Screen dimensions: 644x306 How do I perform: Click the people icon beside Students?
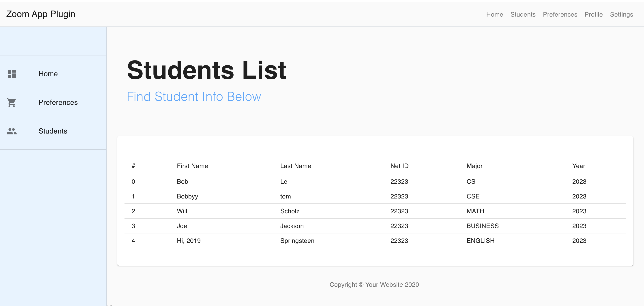[x=11, y=131]
